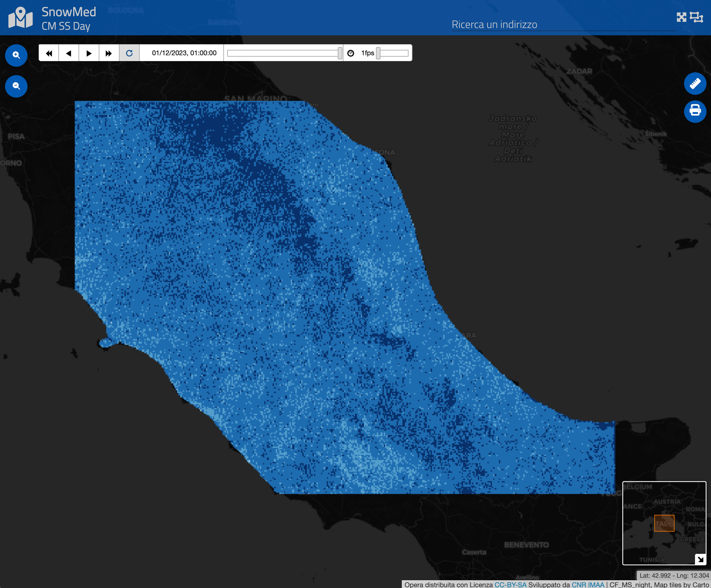This screenshot has width=711, height=588.
Task: Step backward one frame in animation
Action: tap(69, 53)
